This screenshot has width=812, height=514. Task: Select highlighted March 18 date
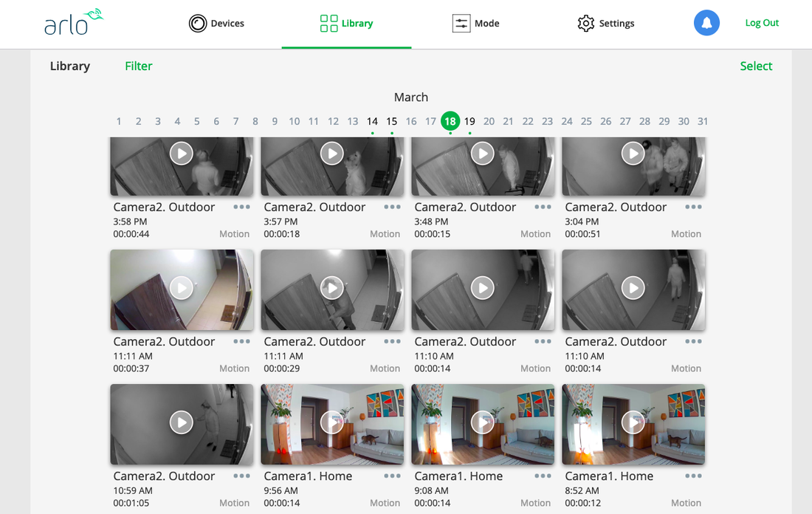pos(450,121)
